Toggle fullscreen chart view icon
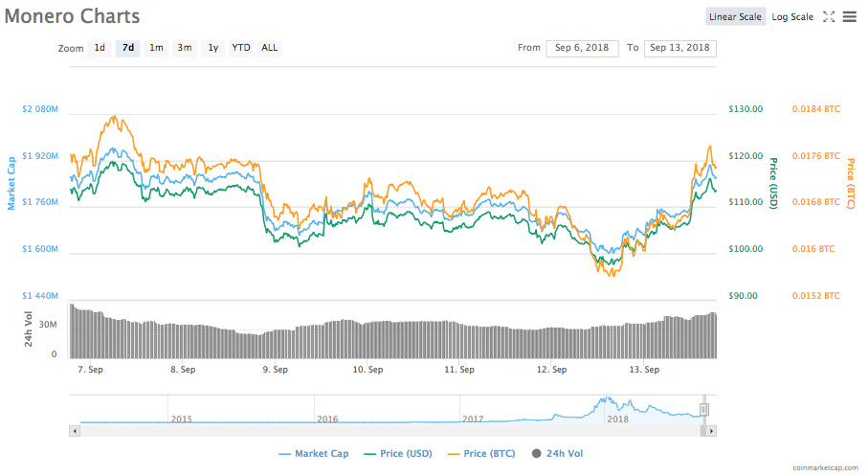 click(x=829, y=16)
